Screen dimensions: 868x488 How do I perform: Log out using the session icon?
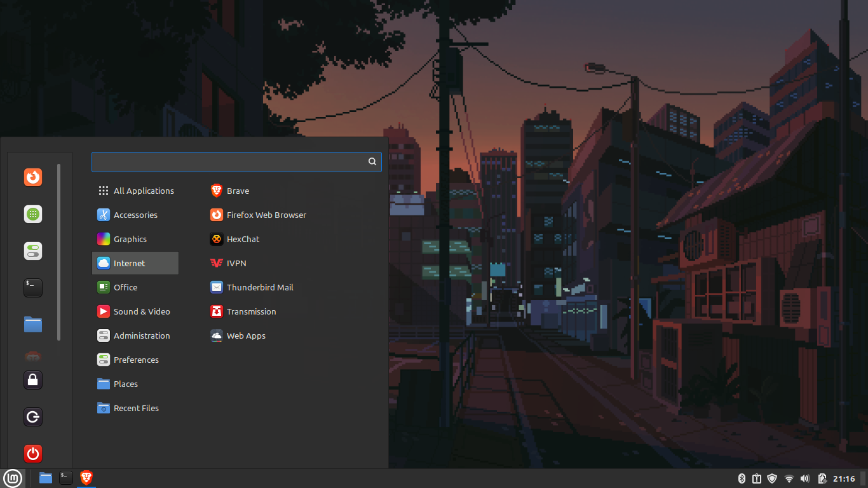tap(32, 417)
